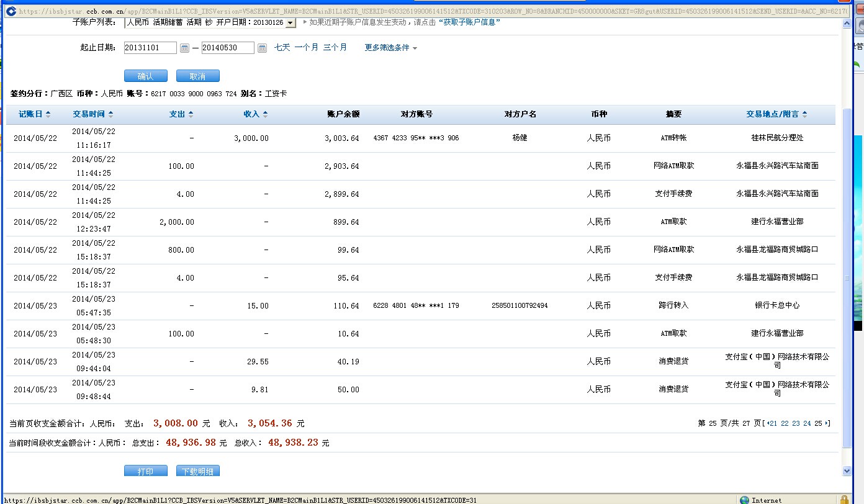Sort table by 记账日 column
Screen dimensions: 864x504
[35, 114]
